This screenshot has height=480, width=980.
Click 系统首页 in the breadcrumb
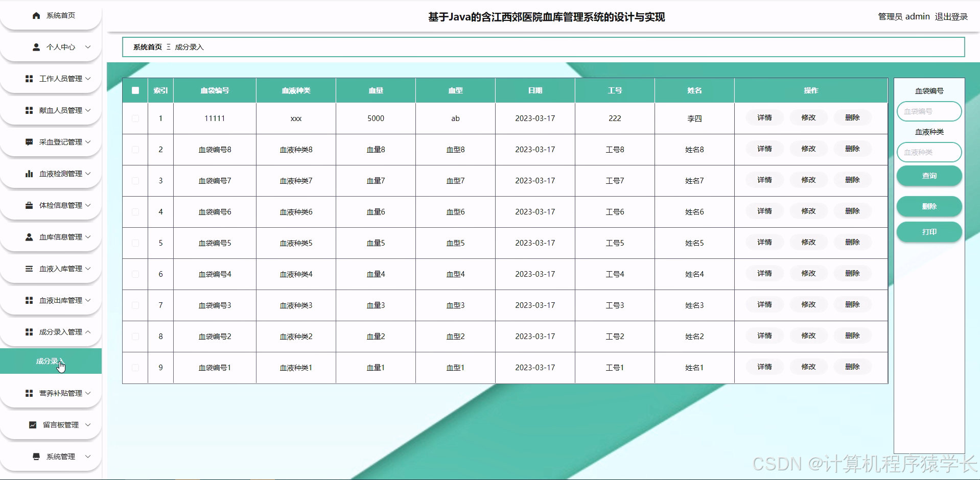click(146, 46)
